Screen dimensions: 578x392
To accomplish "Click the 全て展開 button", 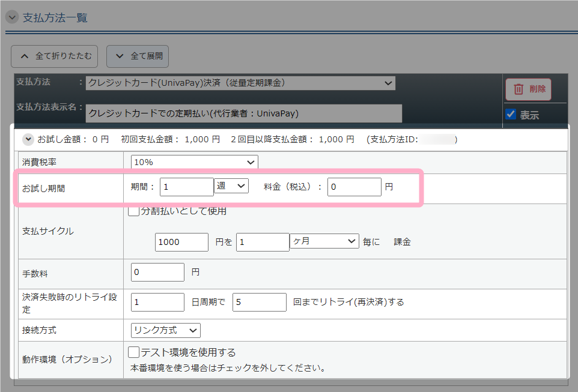I will click(138, 56).
